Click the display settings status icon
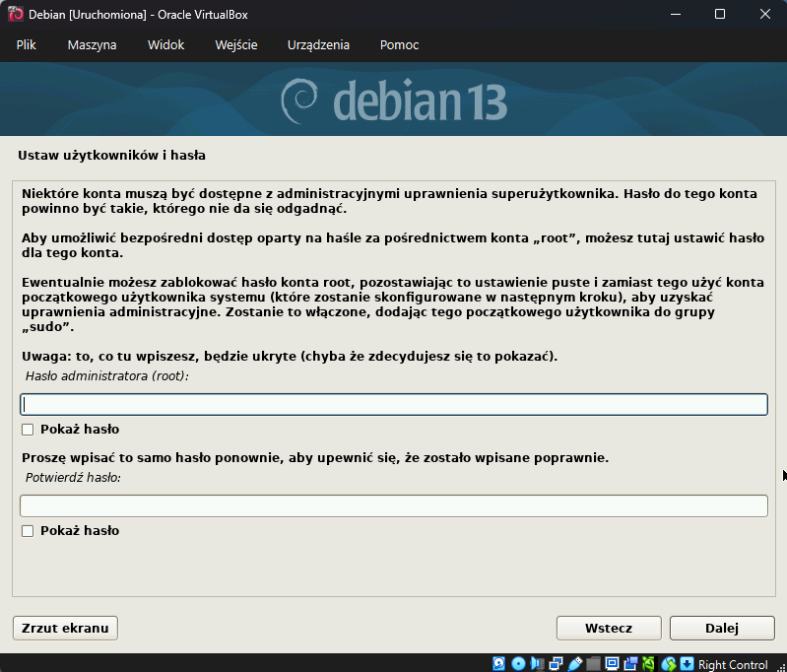This screenshot has height=672, width=787. (612, 664)
